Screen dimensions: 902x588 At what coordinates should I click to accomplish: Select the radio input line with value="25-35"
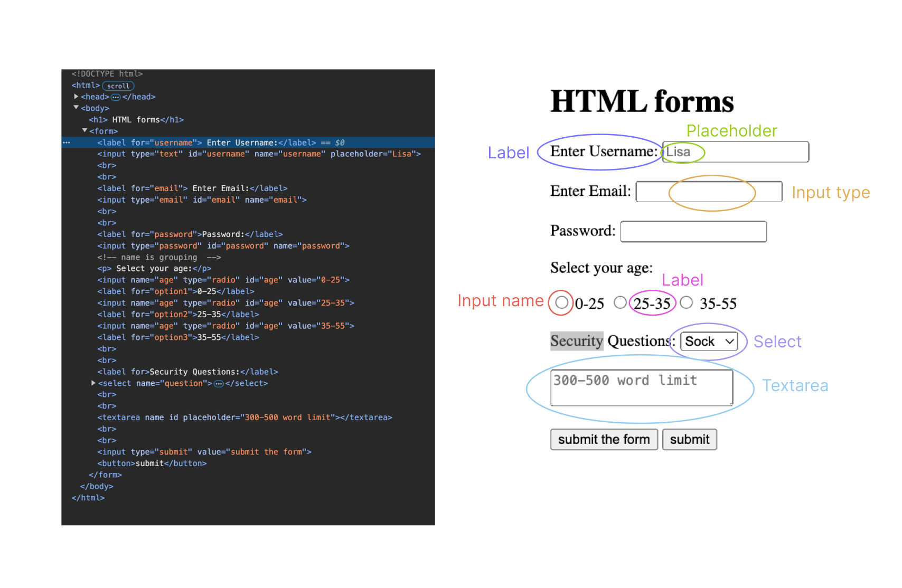[225, 303]
